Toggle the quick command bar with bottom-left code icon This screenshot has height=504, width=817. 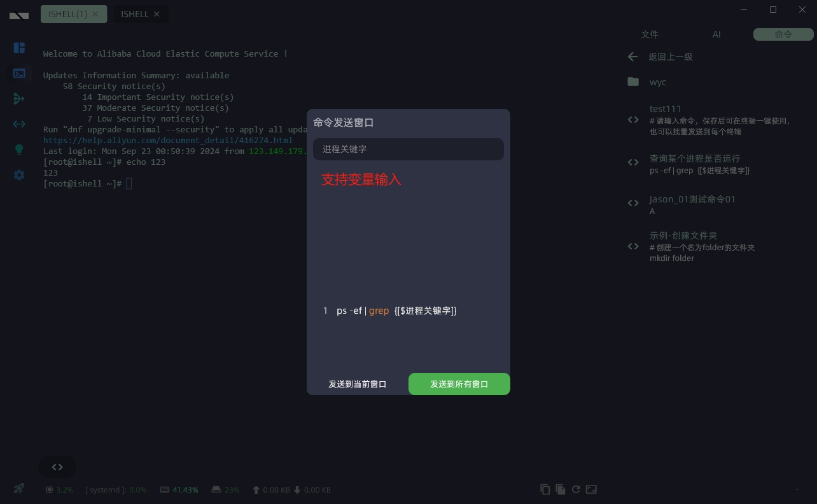click(x=57, y=466)
